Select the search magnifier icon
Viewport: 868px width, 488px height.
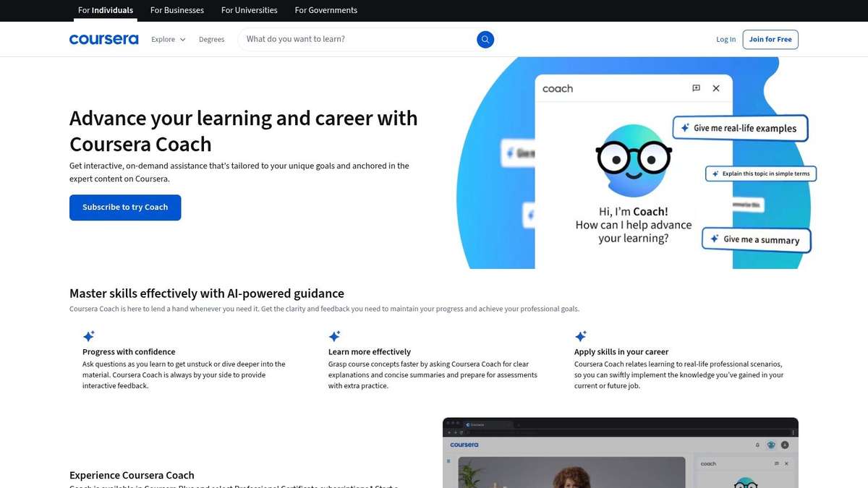(x=485, y=39)
